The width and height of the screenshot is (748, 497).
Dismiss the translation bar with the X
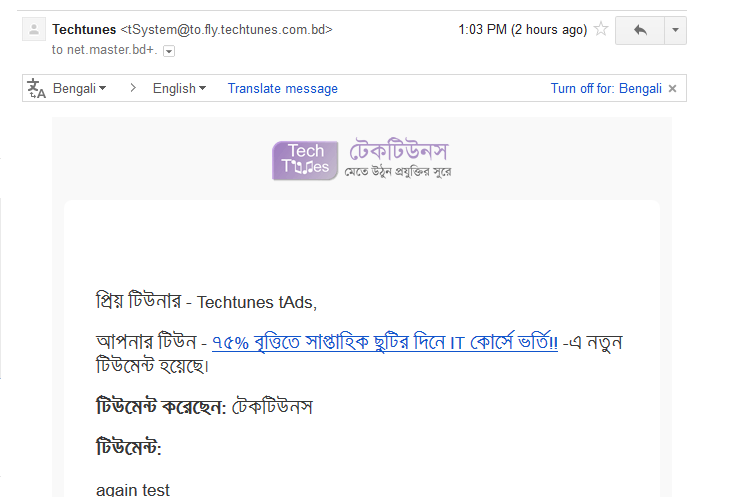[x=673, y=88]
